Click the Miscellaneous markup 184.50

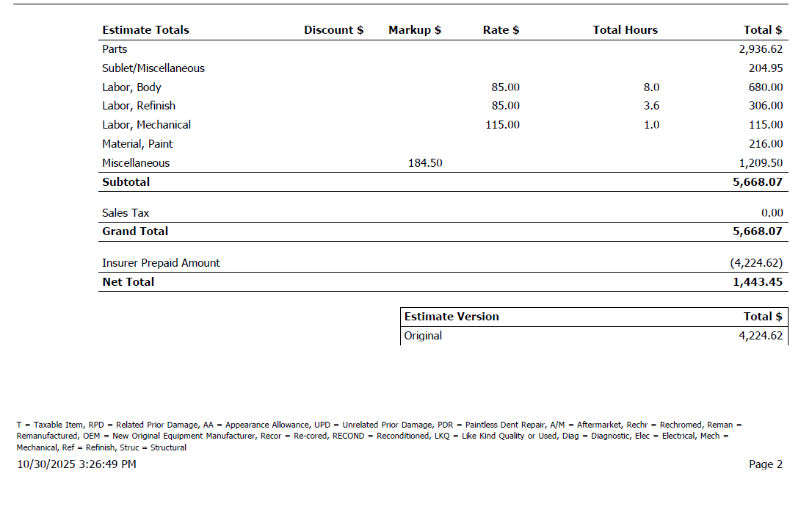[425, 163]
